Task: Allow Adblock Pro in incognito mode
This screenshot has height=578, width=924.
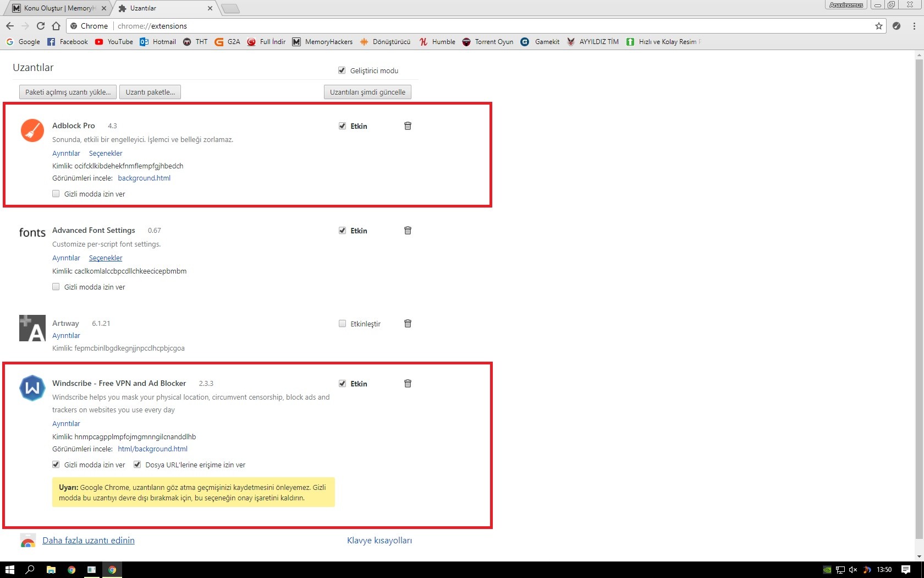Action: [56, 194]
